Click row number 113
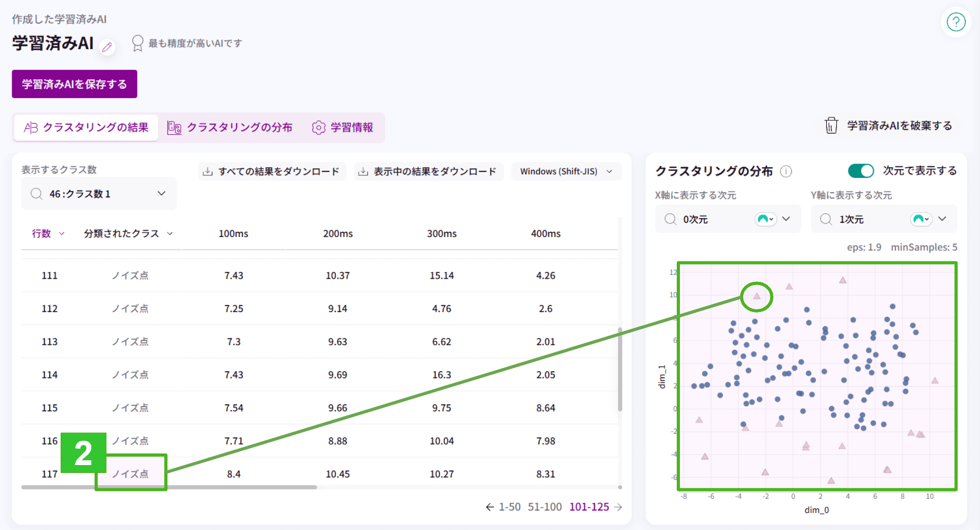This screenshot has width=980, height=530. (x=50, y=342)
